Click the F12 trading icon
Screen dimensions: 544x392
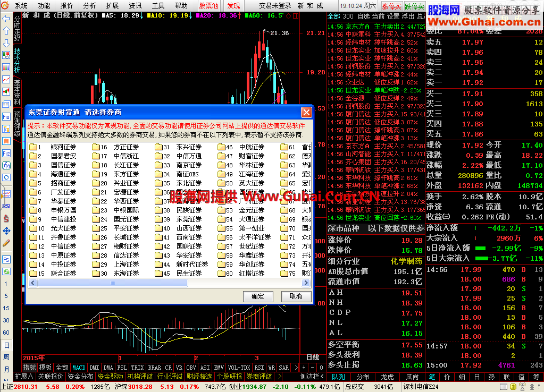(6, 153)
